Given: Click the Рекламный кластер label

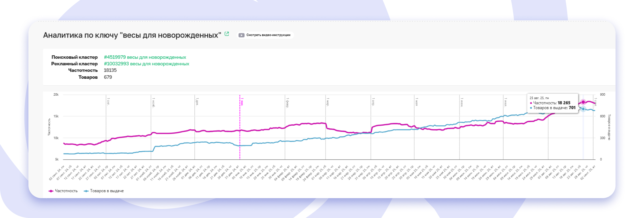Looking at the screenshot, I should pos(74,64).
